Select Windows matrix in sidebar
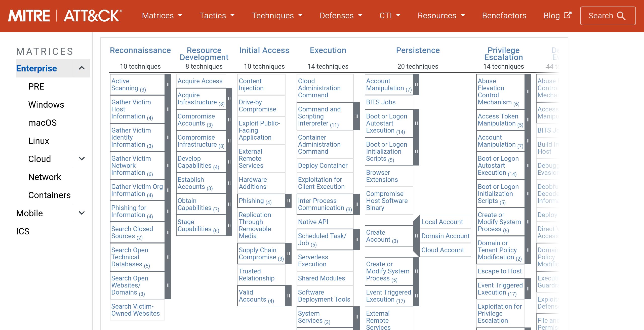This screenshot has width=644, height=330. point(46,105)
